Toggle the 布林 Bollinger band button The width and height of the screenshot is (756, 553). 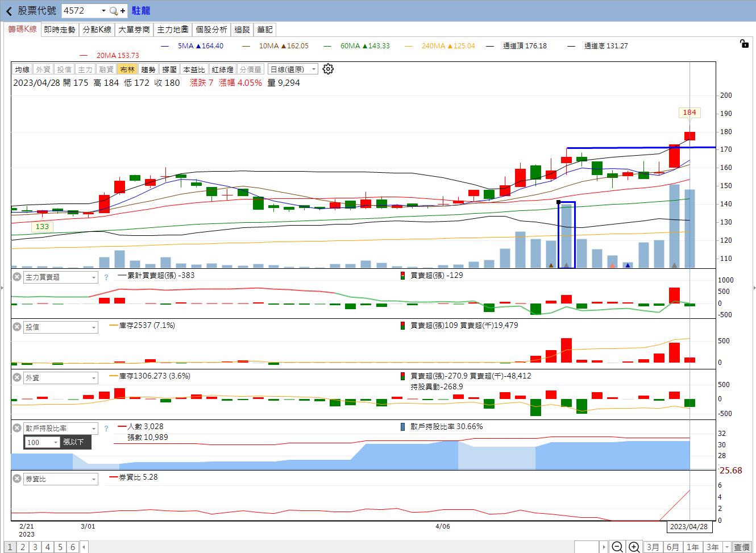coord(127,69)
